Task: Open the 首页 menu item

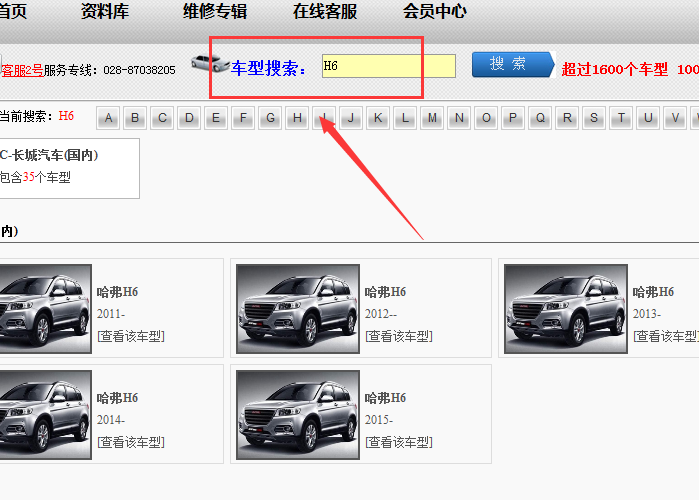Action: pos(12,11)
